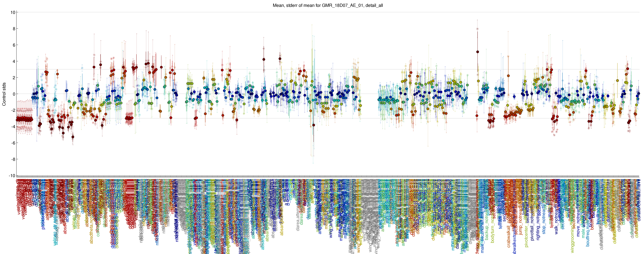Click the y-axis tick label -10
This screenshot has width=644, height=254.
(x=12, y=176)
